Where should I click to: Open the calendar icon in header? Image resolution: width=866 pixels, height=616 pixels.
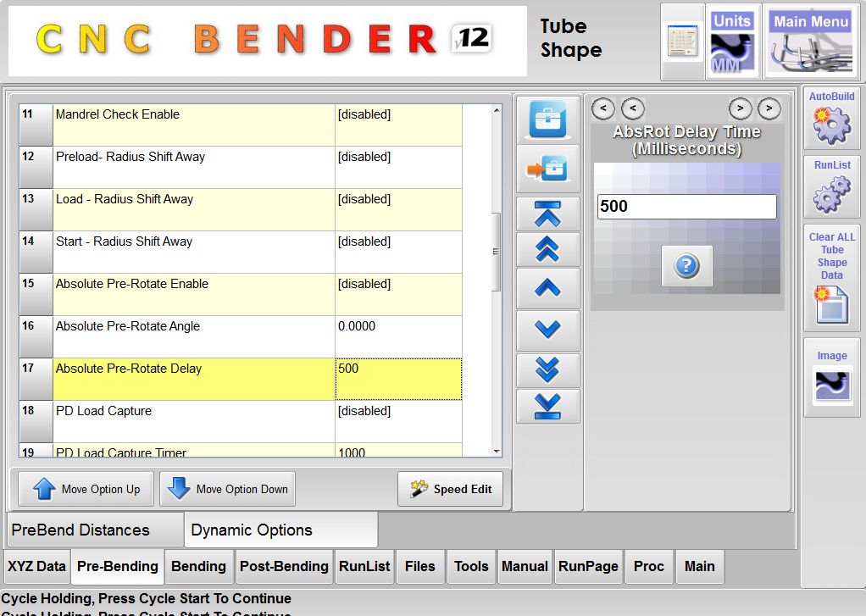tap(682, 42)
